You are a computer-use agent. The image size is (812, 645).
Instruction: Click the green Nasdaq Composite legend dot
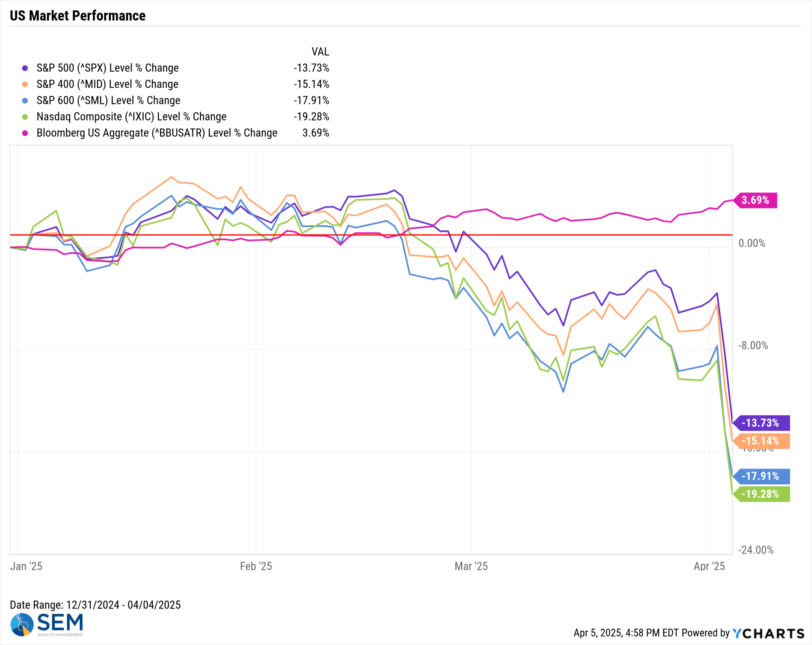click(x=25, y=117)
